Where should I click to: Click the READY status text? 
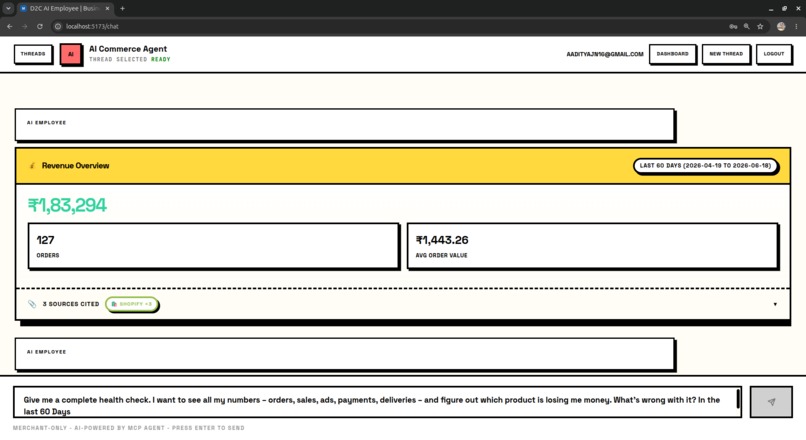160,59
